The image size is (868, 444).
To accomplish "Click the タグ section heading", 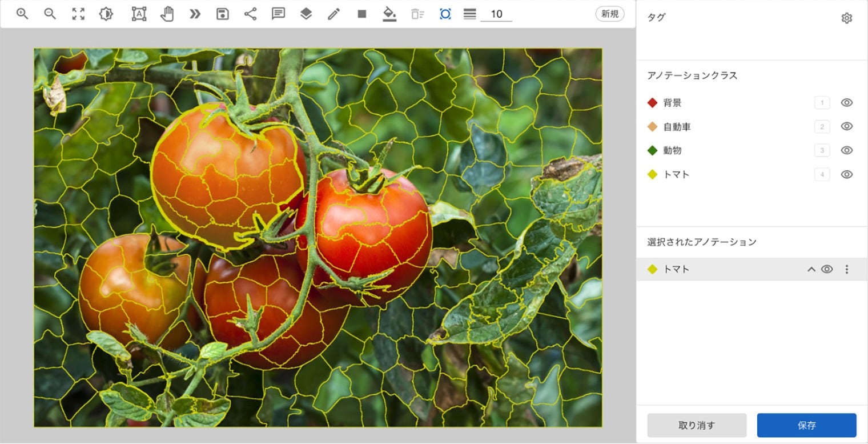I will pyautogui.click(x=656, y=18).
